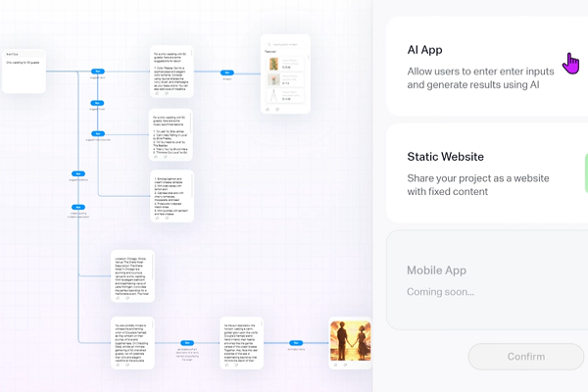
Task: Click the search field in the products card
Action: (x=285, y=45)
